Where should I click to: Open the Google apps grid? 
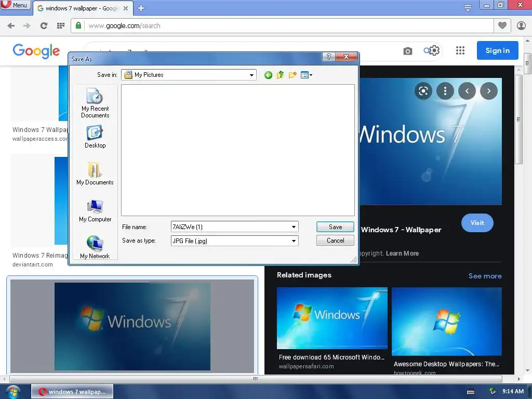point(460,51)
